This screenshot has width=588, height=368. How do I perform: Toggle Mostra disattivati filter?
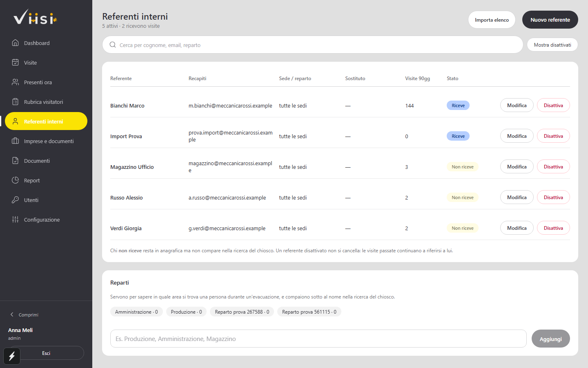[552, 45]
